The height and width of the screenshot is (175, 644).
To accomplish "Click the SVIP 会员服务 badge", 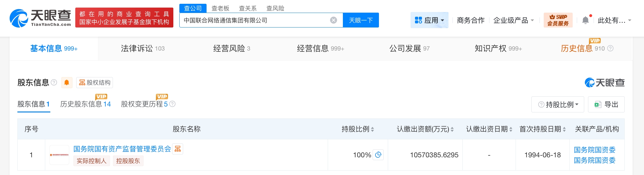I will point(558,20).
